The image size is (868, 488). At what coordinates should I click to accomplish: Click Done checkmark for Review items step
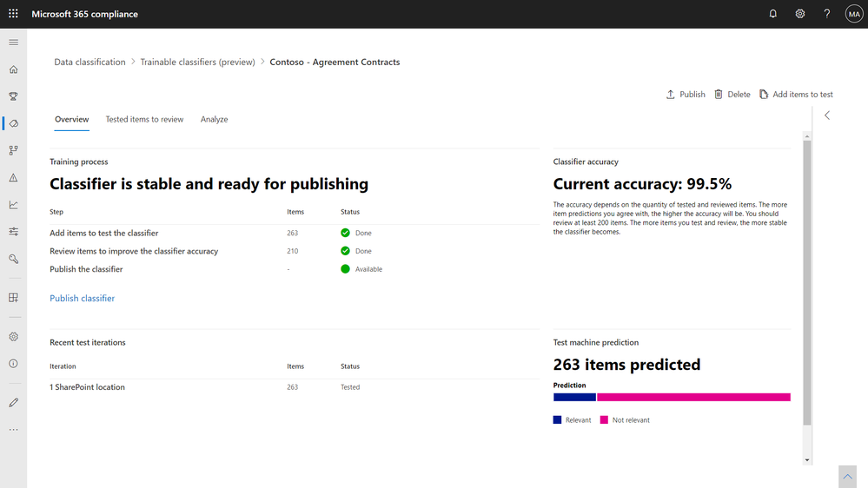(346, 251)
